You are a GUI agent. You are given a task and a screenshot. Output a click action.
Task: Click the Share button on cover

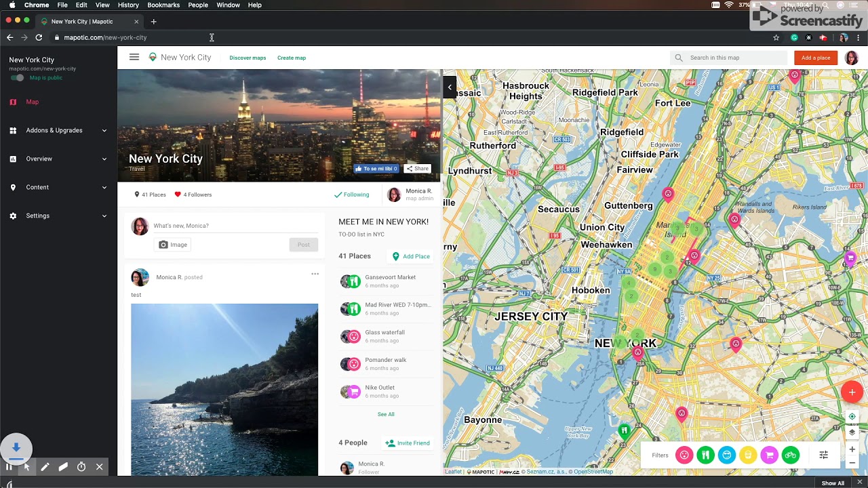418,169
